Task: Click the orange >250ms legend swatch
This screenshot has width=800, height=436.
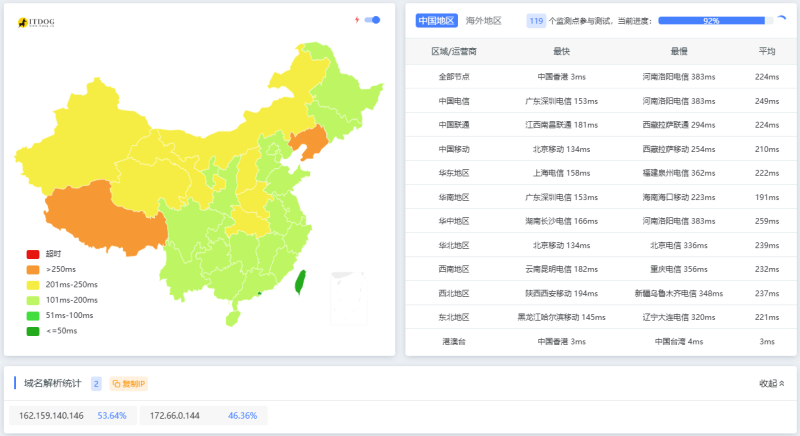Action: coord(33,269)
